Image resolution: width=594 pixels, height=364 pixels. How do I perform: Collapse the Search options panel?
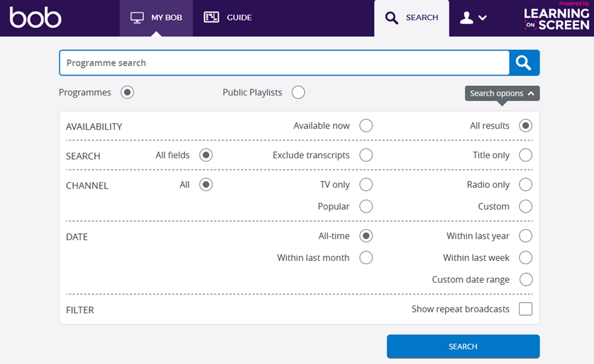tap(502, 94)
